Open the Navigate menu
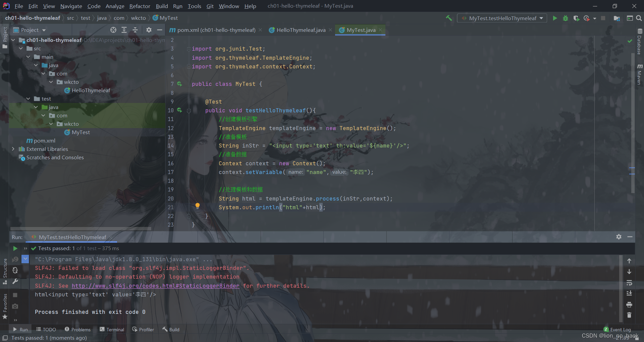This screenshot has height=342, width=644. [71, 6]
